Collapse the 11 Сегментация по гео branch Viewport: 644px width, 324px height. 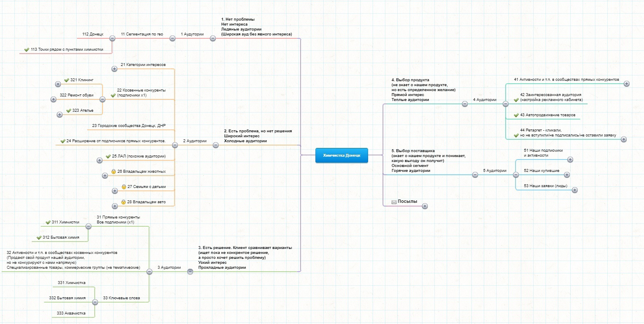112,38
